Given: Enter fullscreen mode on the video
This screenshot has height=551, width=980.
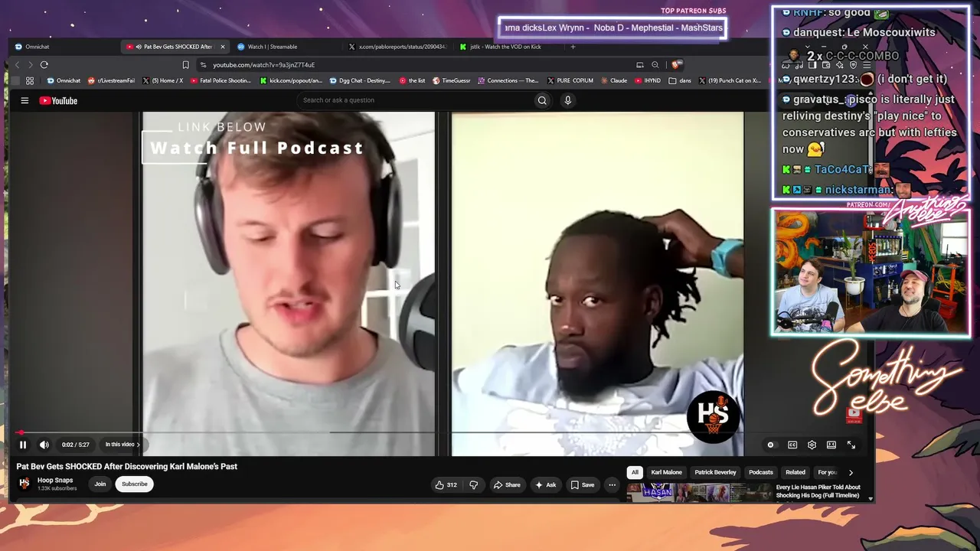Looking at the screenshot, I should tap(851, 445).
